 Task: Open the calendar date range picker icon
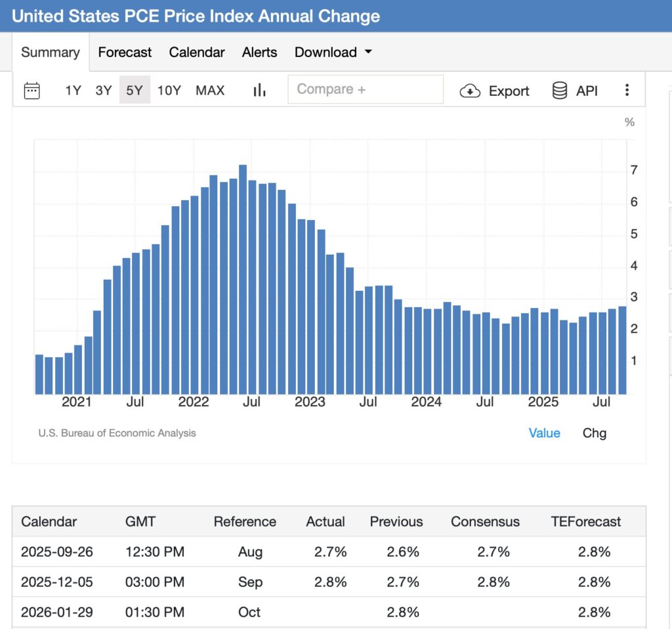click(x=31, y=91)
